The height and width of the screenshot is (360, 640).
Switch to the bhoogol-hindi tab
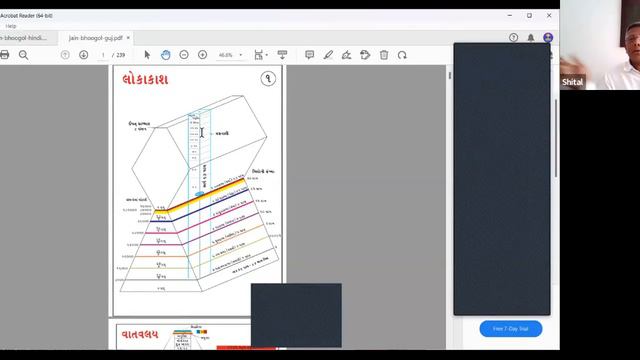[x=24, y=38]
